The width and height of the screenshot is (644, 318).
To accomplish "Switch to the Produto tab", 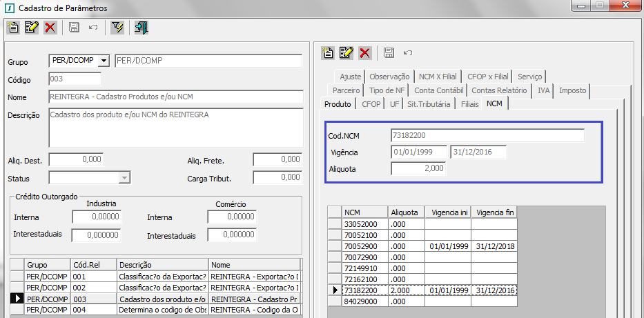I will (x=338, y=104).
